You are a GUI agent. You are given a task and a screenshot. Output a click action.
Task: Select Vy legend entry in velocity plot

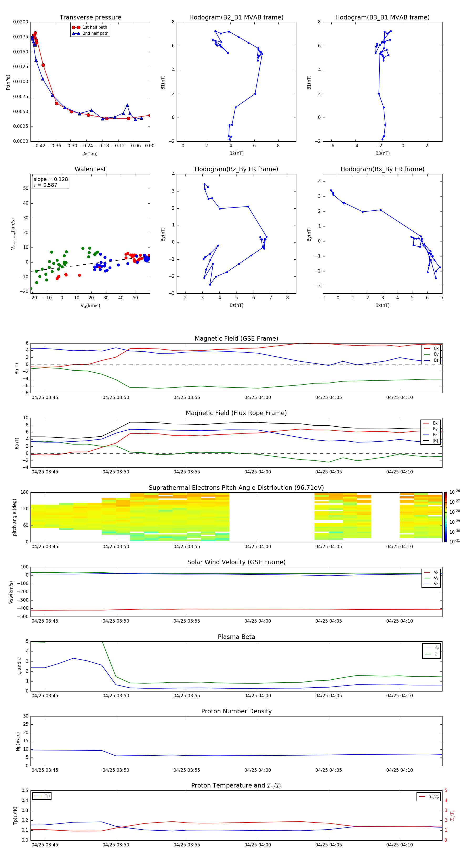tap(431, 578)
